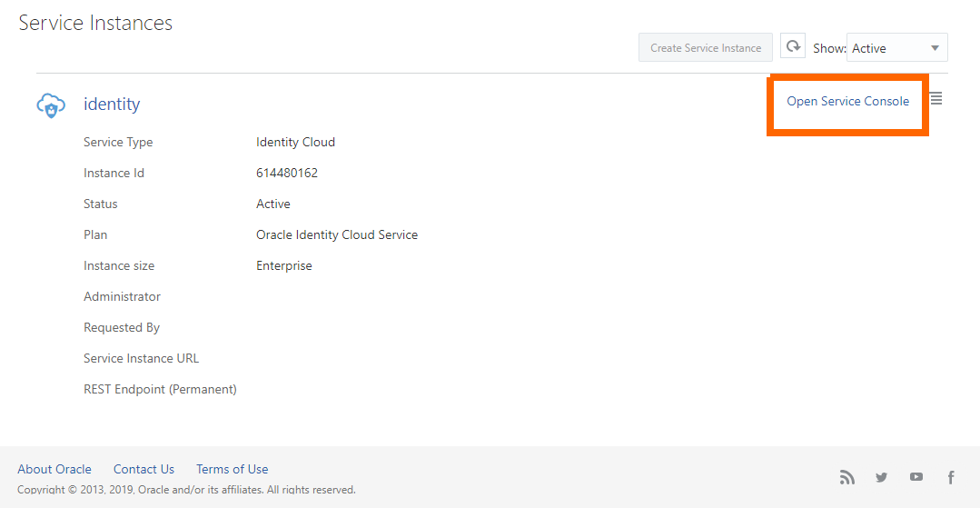
Task: Click the Identity Cloud service type value
Action: pyautogui.click(x=295, y=142)
